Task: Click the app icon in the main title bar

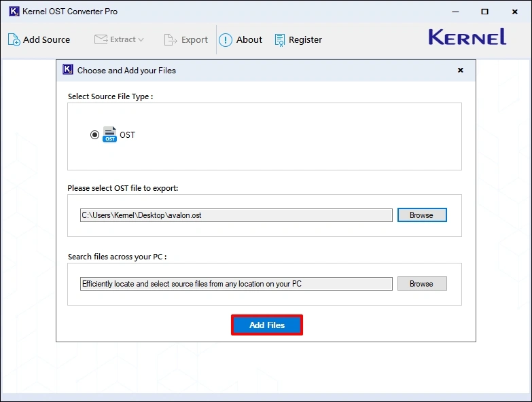Action: pyautogui.click(x=14, y=12)
